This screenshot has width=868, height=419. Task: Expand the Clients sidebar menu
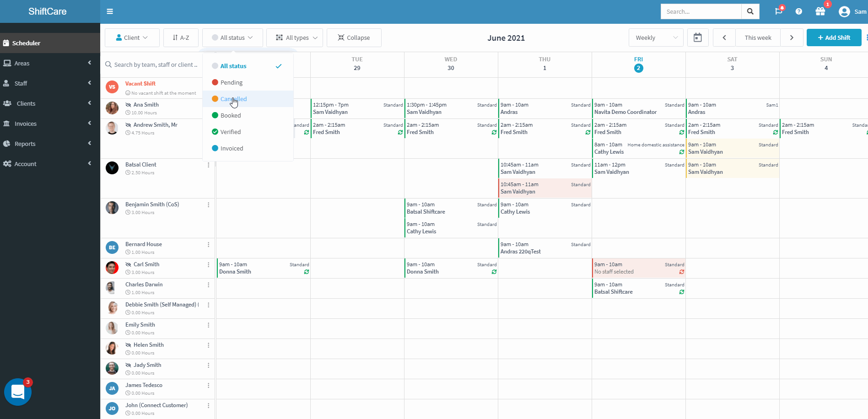coord(50,103)
